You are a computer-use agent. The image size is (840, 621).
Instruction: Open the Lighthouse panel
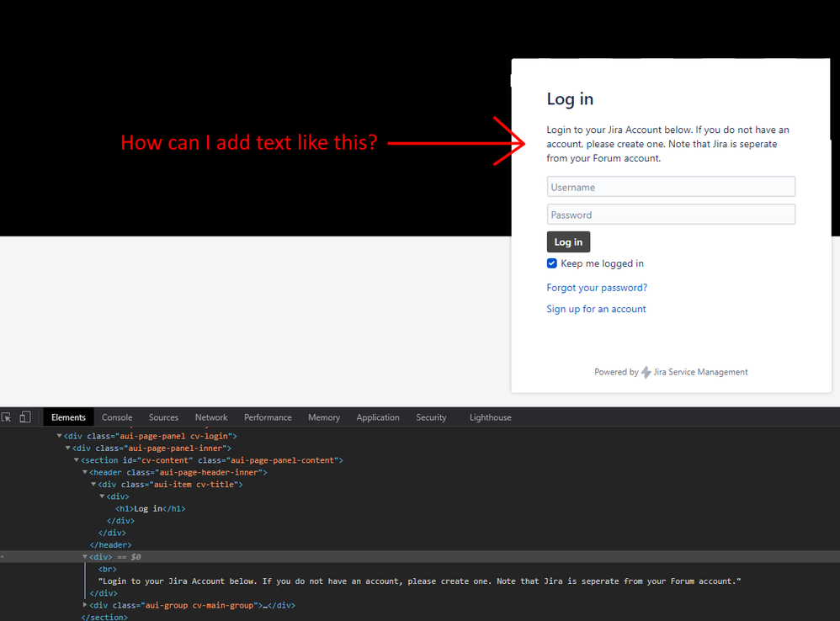click(490, 417)
